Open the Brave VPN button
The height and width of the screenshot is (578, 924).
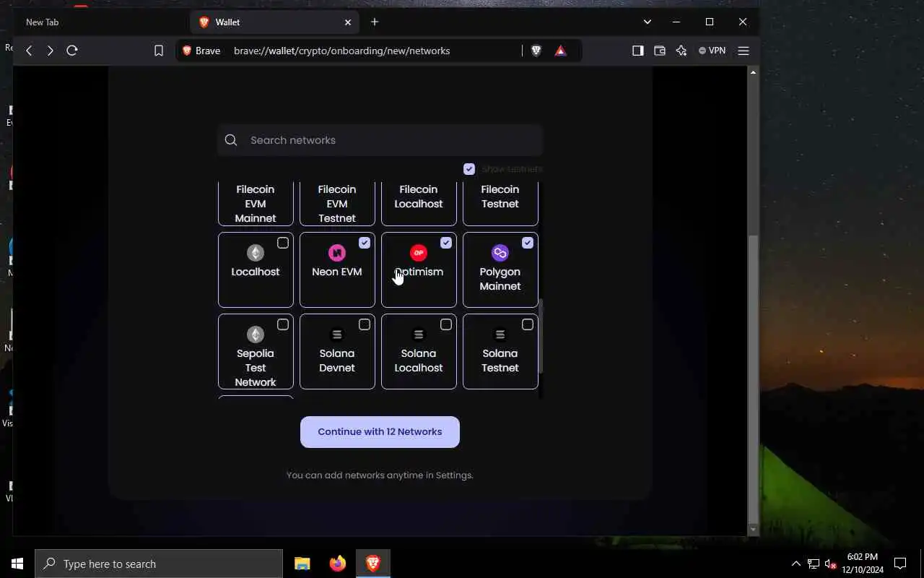click(712, 51)
